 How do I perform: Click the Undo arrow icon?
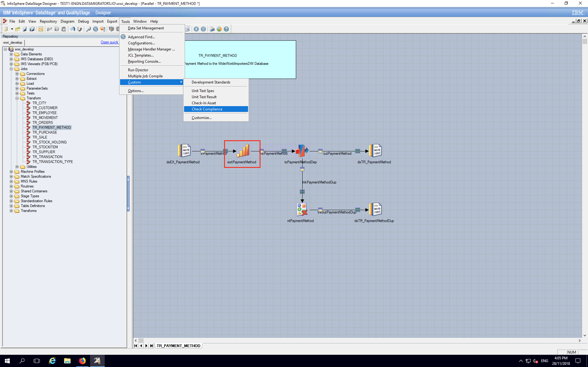click(x=72, y=29)
